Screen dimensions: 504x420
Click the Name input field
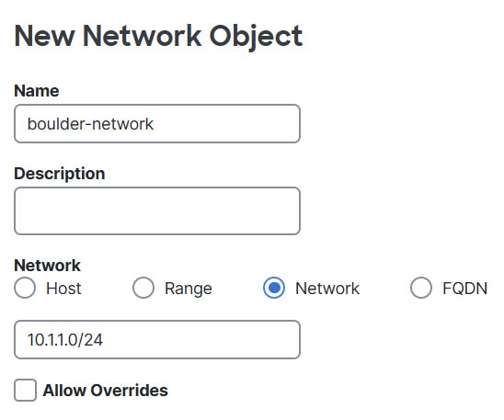coord(157,124)
